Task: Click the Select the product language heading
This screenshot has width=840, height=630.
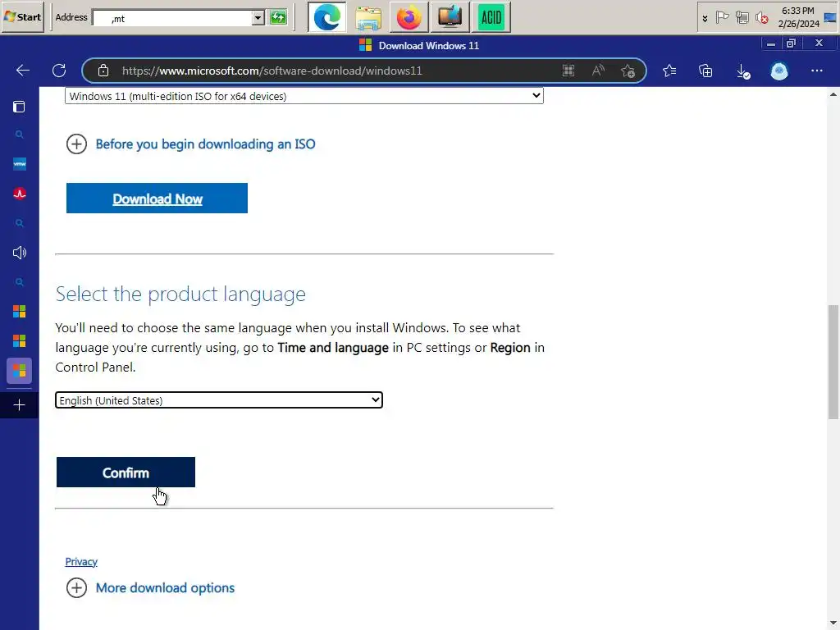Action: pyautogui.click(x=180, y=294)
